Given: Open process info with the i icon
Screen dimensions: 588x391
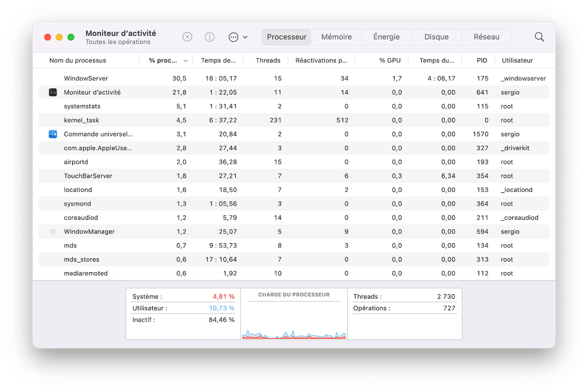Looking at the screenshot, I should [x=209, y=37].
